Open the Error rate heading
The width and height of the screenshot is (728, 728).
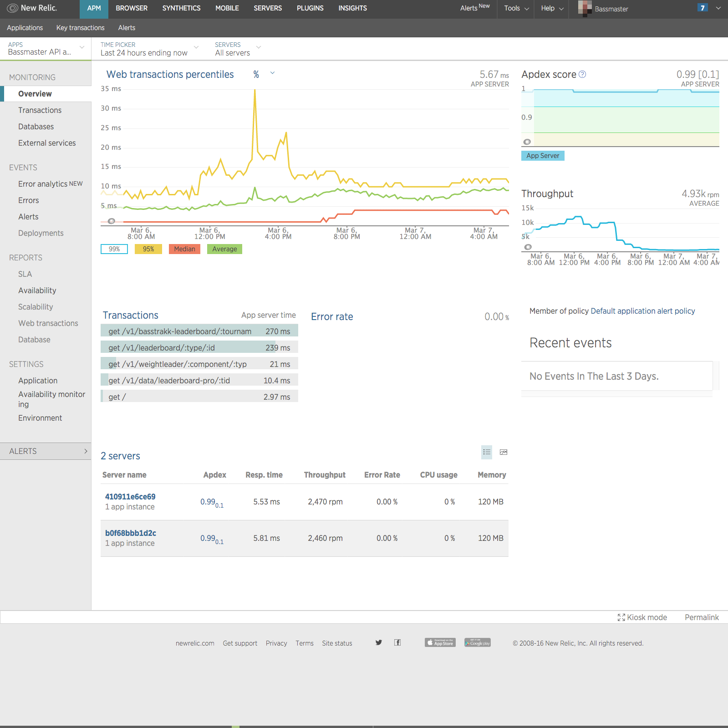[332, 316]
